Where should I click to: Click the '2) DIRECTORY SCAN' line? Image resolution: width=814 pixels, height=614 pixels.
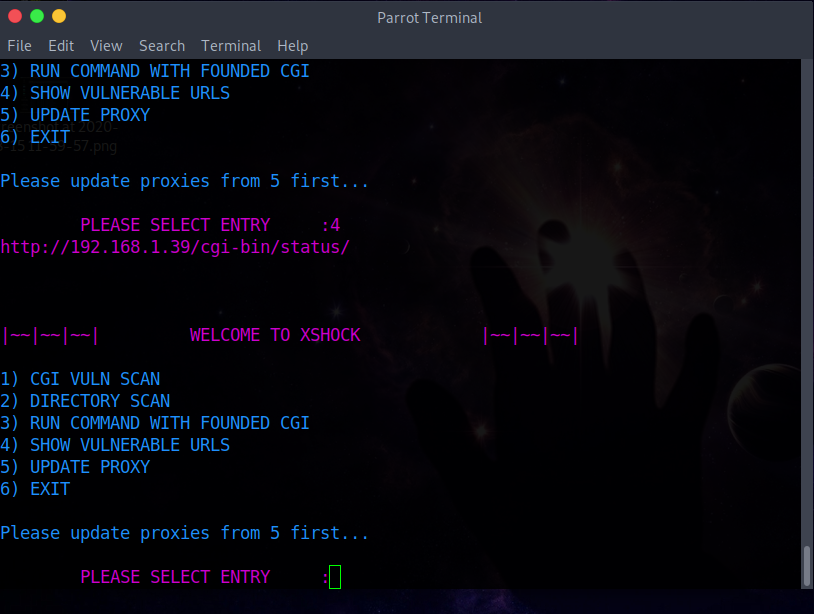pos(85,401)
